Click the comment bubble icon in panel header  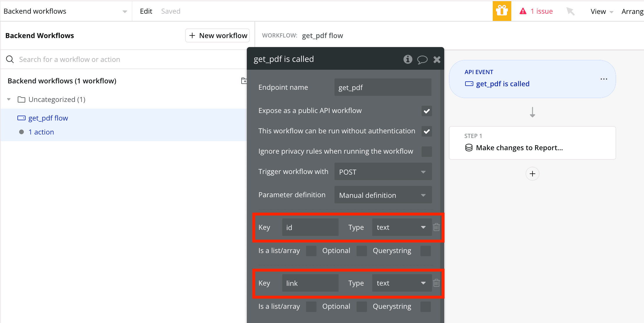click(x=422, y=60)
